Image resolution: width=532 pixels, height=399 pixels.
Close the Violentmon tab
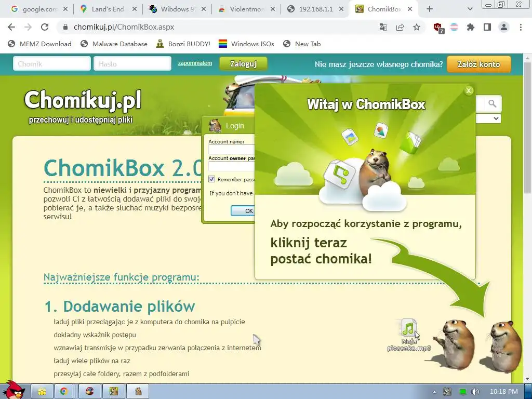coord(273,9)
